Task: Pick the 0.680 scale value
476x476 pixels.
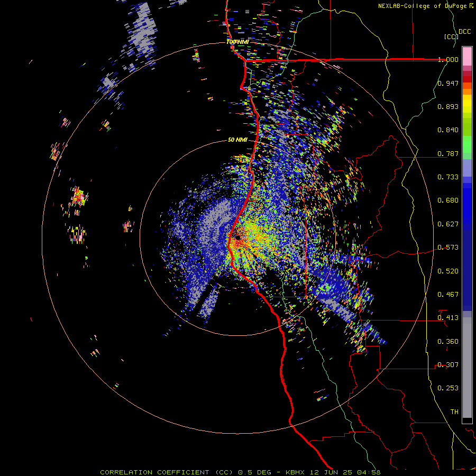Action: 448,200
